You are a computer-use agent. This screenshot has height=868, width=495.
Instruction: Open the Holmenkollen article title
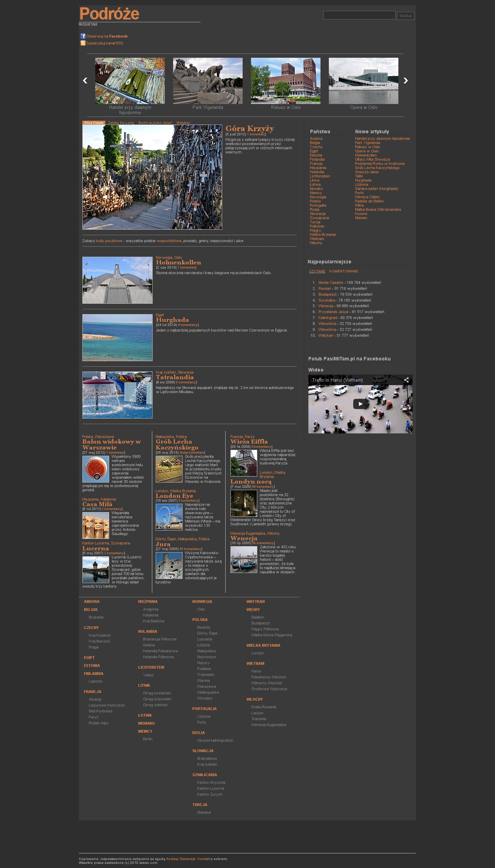(178, 262)
